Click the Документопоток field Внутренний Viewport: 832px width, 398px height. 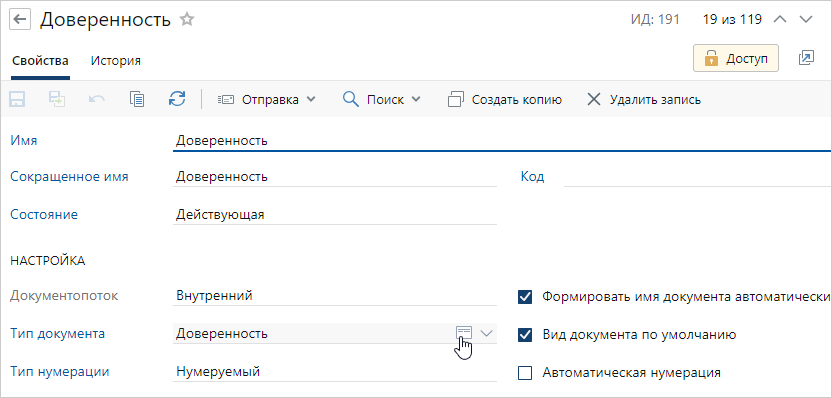[x=335, y=296]
